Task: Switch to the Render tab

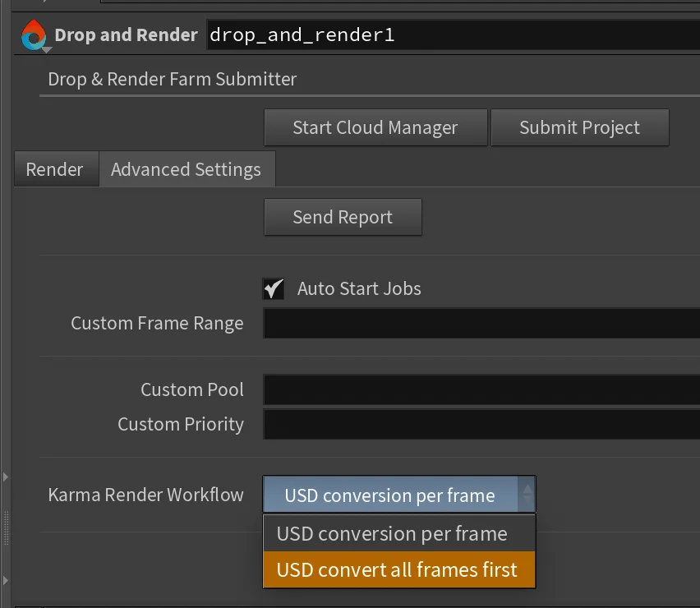Action: (x=55, y=169)
